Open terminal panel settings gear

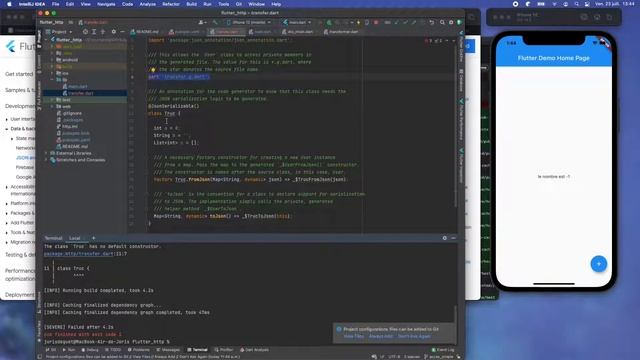point(444,238)
